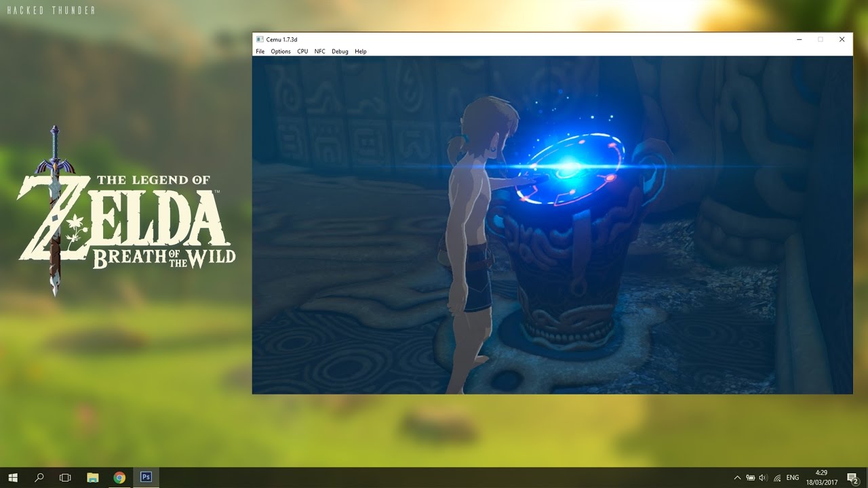Open the clock showing 4:29

[822, 478]
